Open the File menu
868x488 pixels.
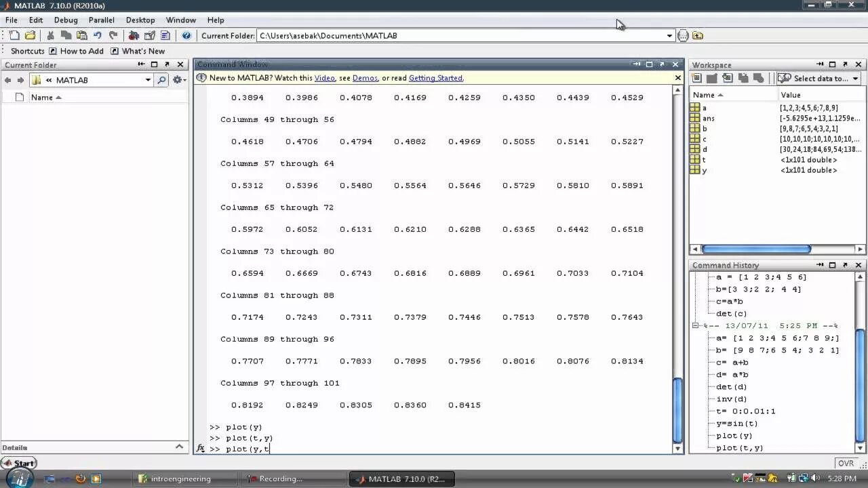click(x=12, y=20)
